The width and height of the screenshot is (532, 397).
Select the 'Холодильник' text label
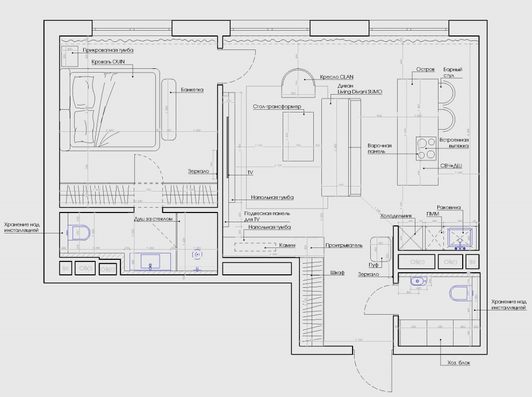[396, 216]
